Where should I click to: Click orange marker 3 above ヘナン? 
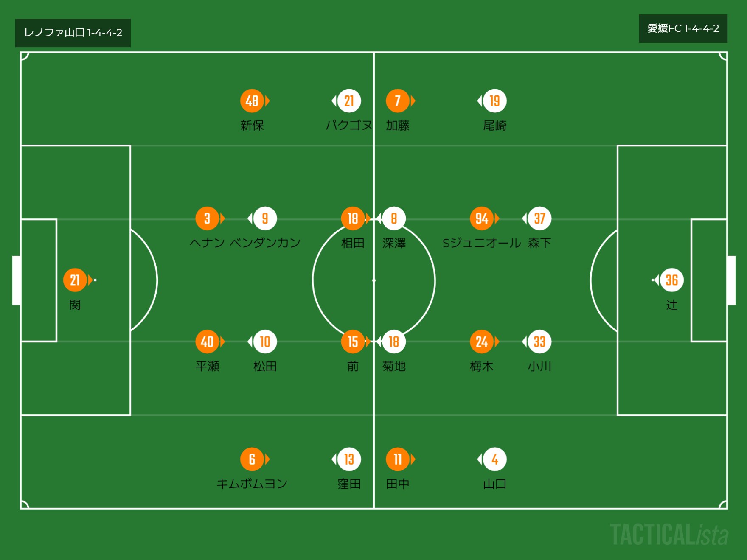207,218
